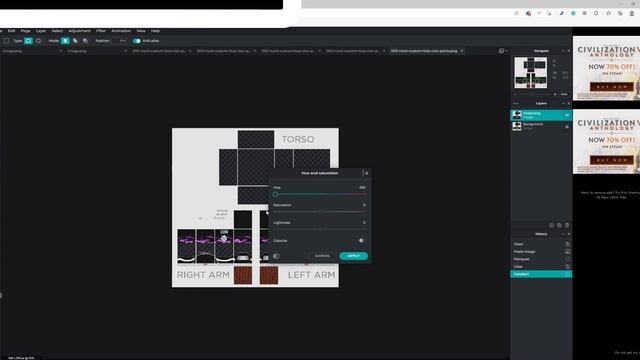This screenshot has width=640, height=360.
Task: Click the Saturation slider track
Action: coord(320,212)
